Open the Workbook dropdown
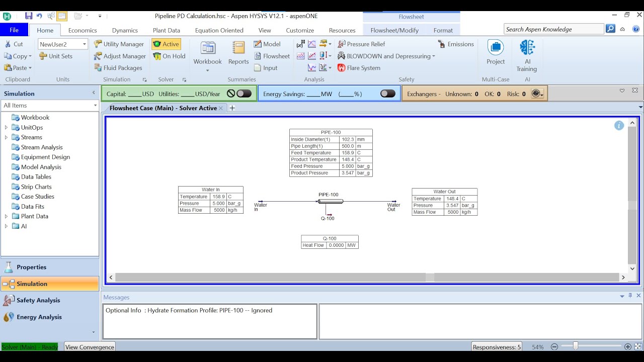 (207, 70)
